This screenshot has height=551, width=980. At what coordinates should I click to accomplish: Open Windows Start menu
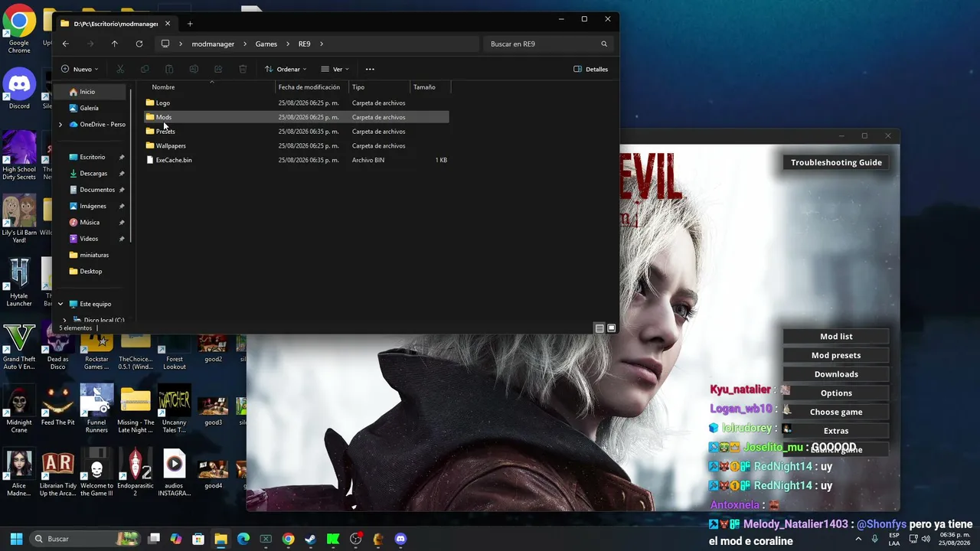pos(16,539)
